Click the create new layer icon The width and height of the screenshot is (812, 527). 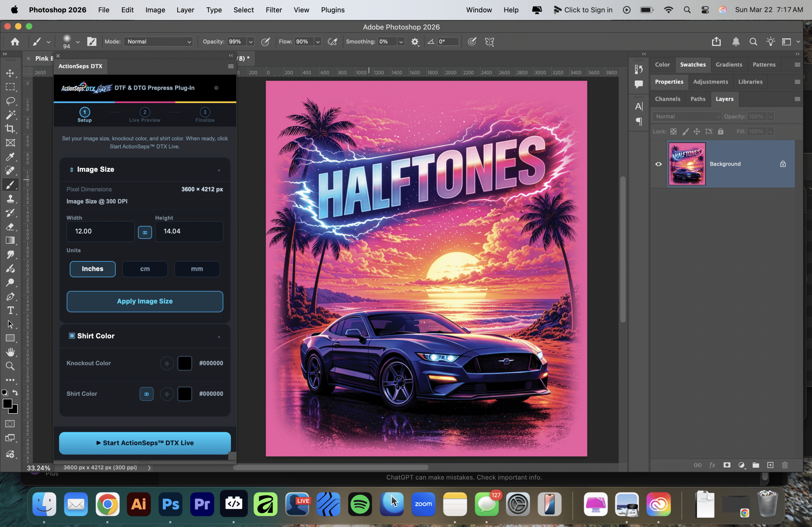click(770, 465)
